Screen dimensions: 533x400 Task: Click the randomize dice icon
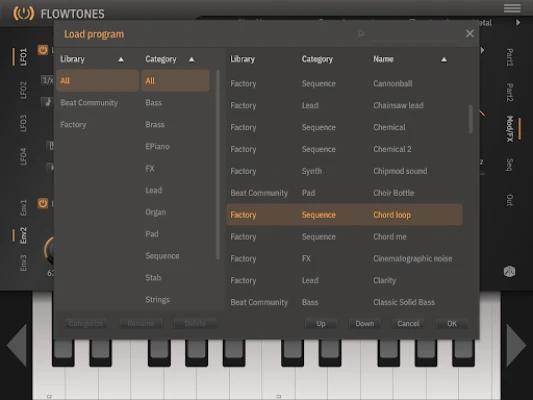[509, 272]
